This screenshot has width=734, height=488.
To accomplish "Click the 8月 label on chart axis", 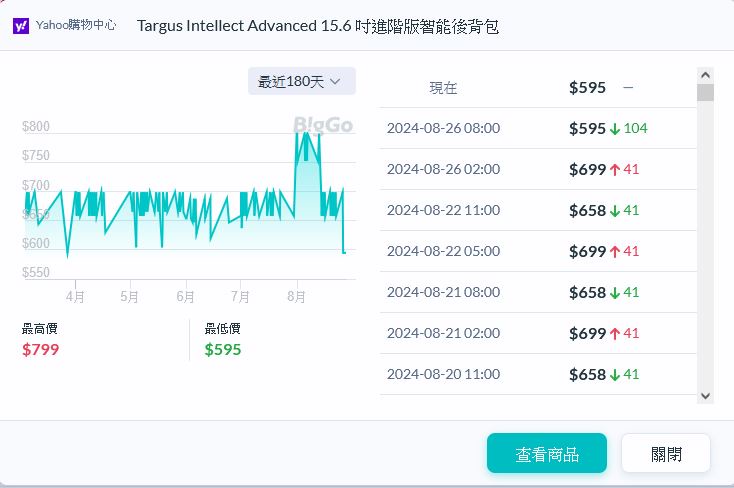I will 296,297.
